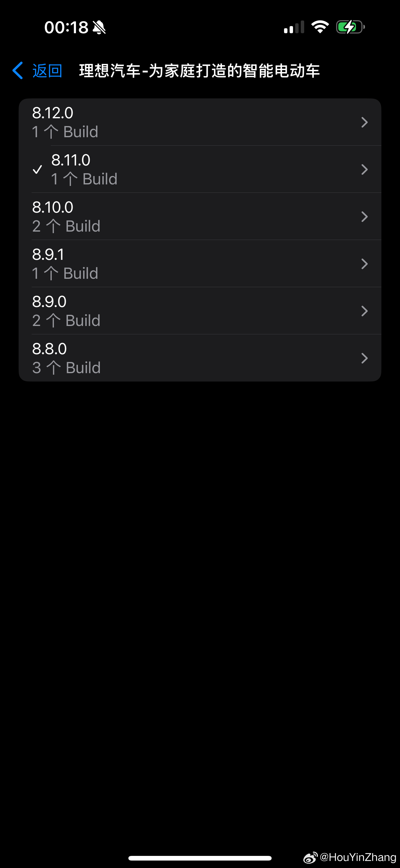This screenshot has height=868, width=400.
Task: Tap the home indicator bar
Action: coord(200,858)
